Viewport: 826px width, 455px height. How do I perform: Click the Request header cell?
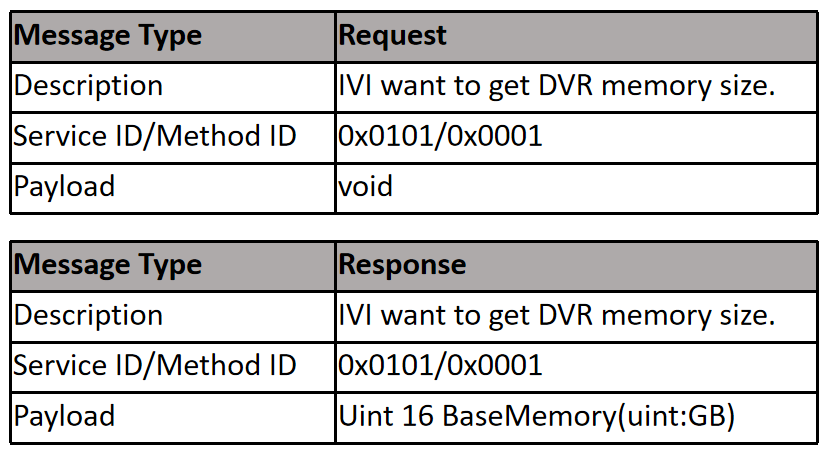576,36
